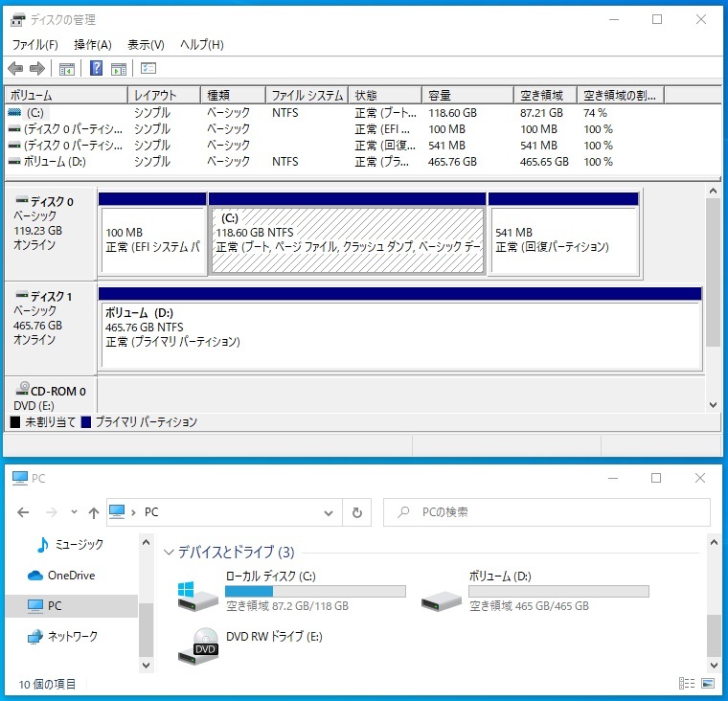Select the (C:) partition block on Disk 0

coord(348,240)
